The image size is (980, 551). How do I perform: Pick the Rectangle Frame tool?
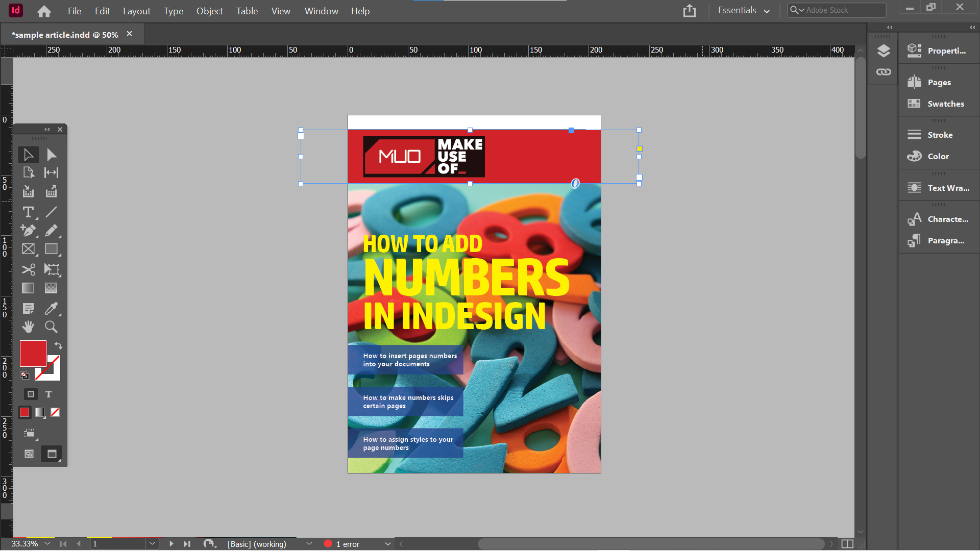coord(28,249)
